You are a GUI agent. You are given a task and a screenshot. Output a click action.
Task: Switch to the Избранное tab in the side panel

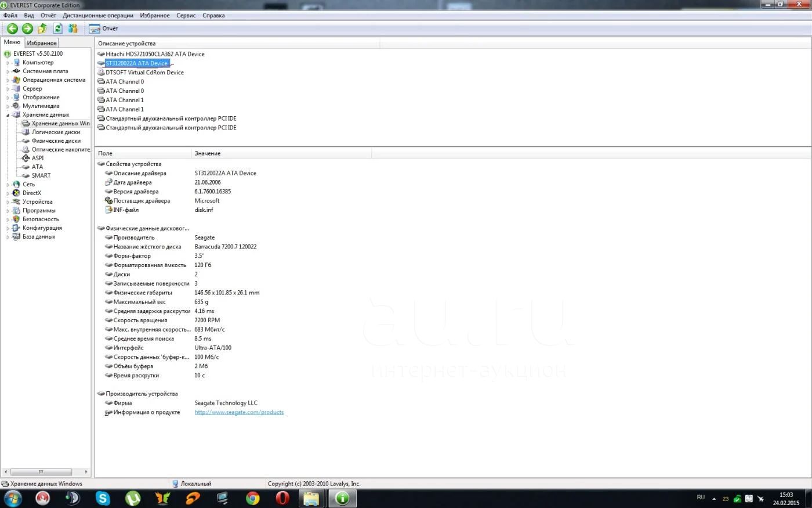coord(42,43)
